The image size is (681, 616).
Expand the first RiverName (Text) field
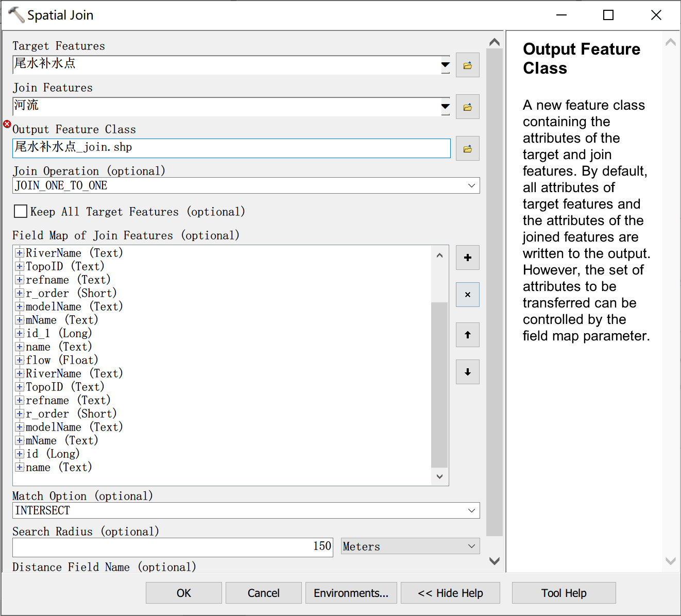coord(20,253)
